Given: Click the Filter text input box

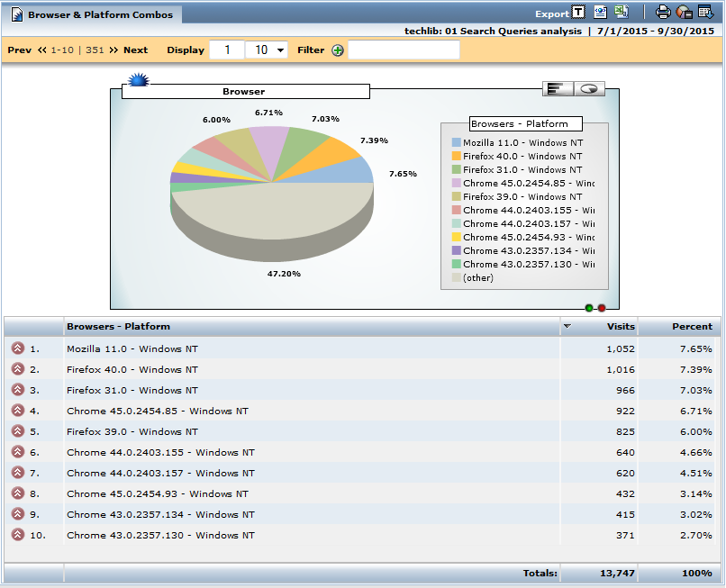Looking at the screenshot, I should coord(404,50).
